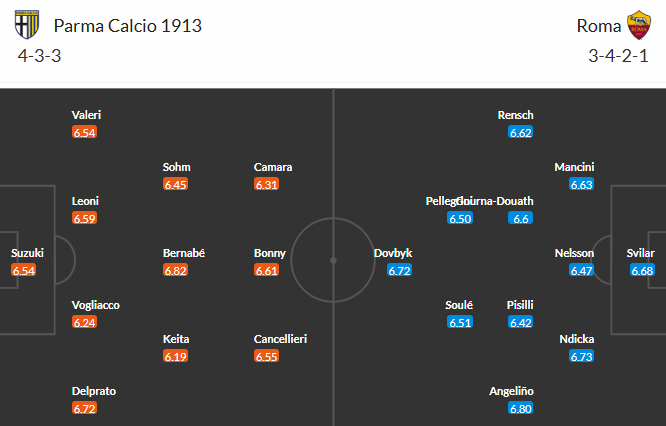Viewport: 666px width, 426px height.
Task: Click the Roma club crest icon
Action: 637,25
